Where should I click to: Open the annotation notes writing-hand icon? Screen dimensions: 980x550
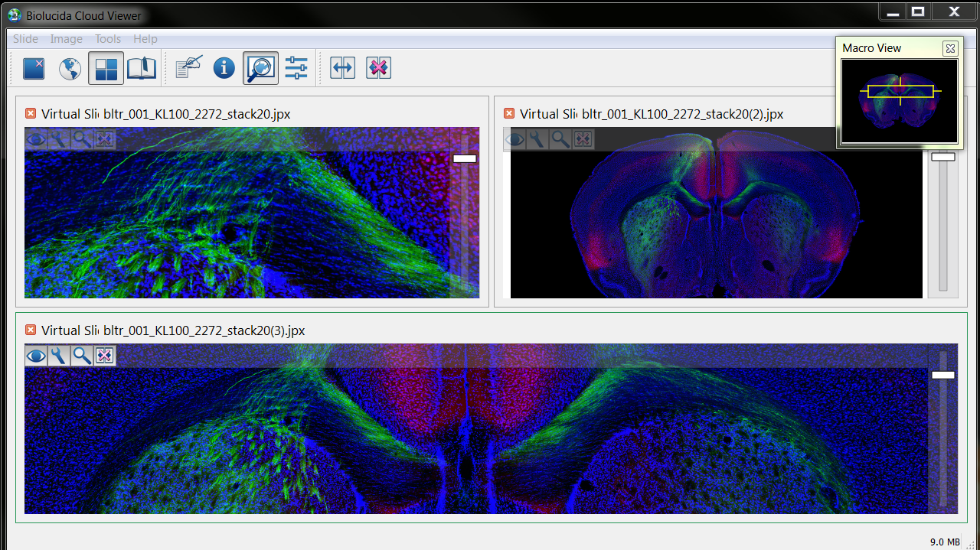(x=188, y=68)
